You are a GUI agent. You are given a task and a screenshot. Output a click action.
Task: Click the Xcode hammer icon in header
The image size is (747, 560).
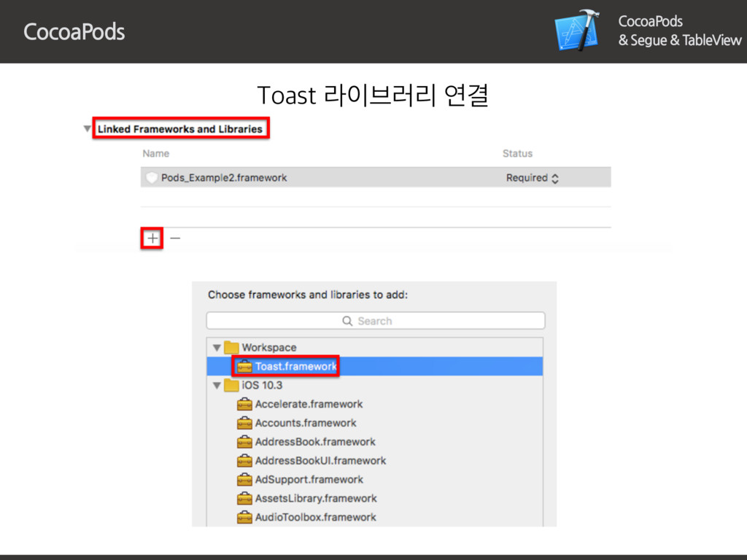point(578,29)
